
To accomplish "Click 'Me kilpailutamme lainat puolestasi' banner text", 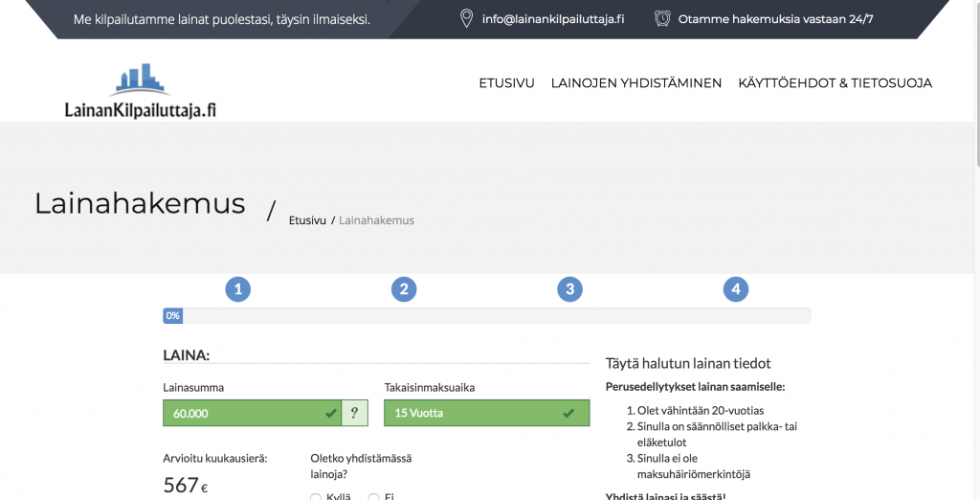I will [222, 19].
